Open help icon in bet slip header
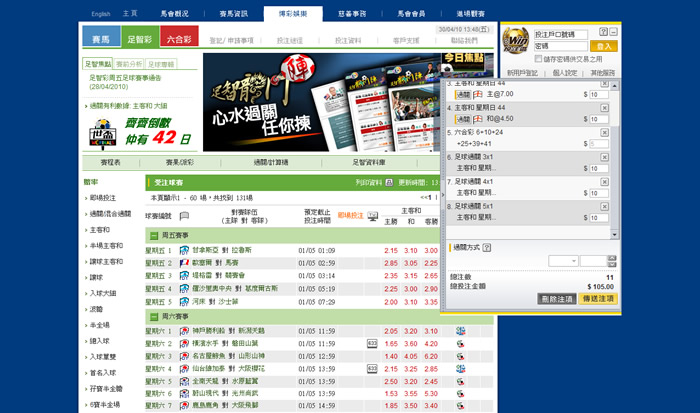The width and height of the screenshot is (700, 413). (x=604, y=32)
